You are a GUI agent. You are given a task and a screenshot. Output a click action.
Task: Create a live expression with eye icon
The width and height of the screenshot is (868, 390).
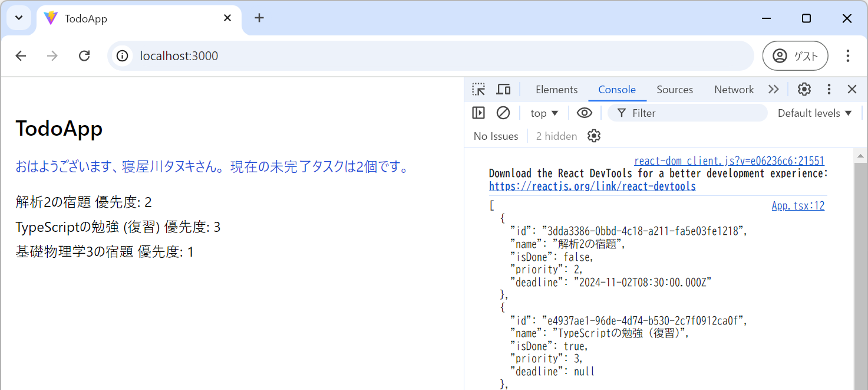pos(584,113)
